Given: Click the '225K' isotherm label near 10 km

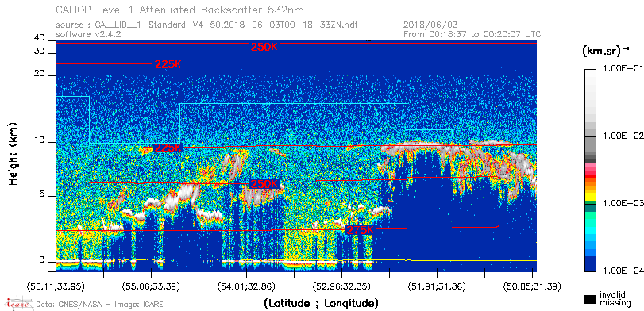Looking at the screenshot, I should [x=168, y=148].
